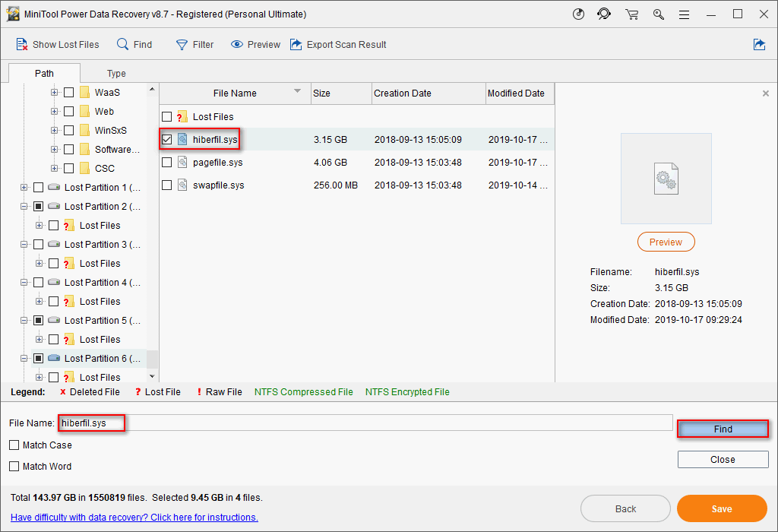Open the shopping cart icon
The height and width of the screenshot is (532, 778).
point(631,14)
